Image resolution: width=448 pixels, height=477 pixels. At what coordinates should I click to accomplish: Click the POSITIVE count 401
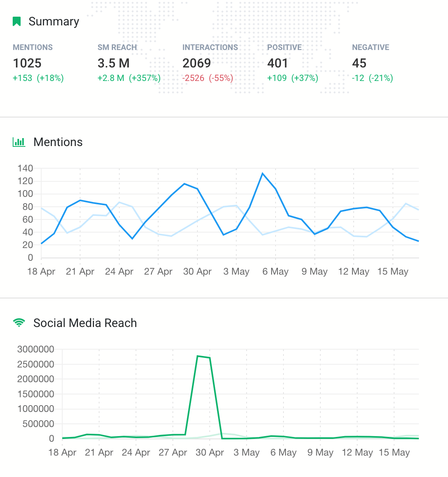coord(278,63)
